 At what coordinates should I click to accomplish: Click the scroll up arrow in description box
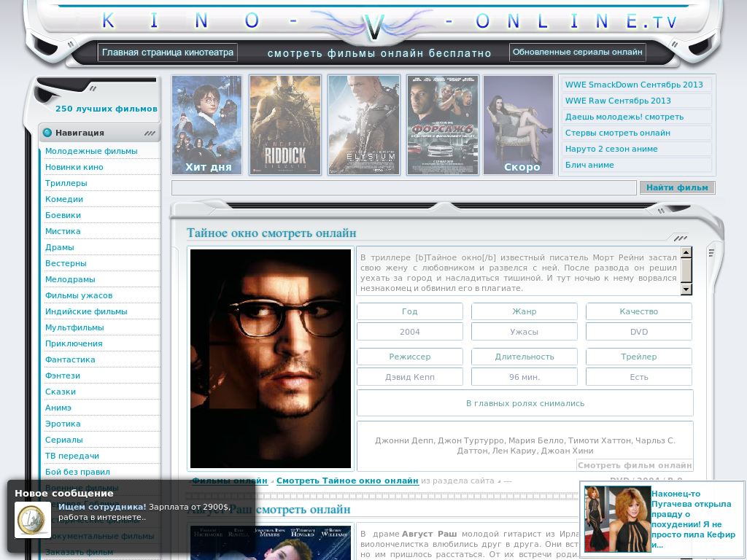(x=686, y=252)
